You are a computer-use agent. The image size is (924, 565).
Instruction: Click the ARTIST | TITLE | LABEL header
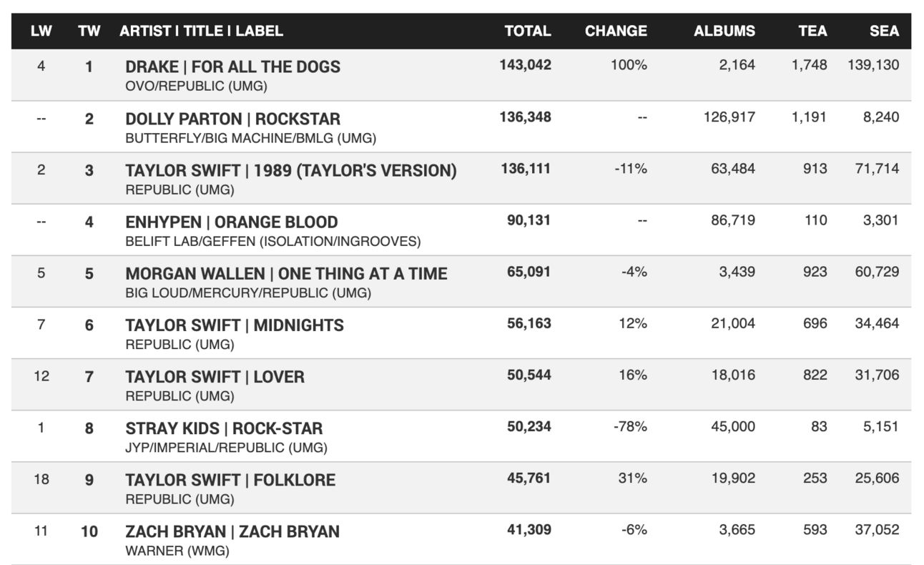tap(202, 31)
